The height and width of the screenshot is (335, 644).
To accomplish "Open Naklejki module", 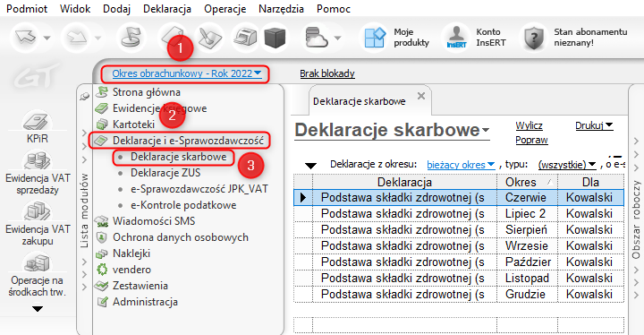I will click(123, 253).
